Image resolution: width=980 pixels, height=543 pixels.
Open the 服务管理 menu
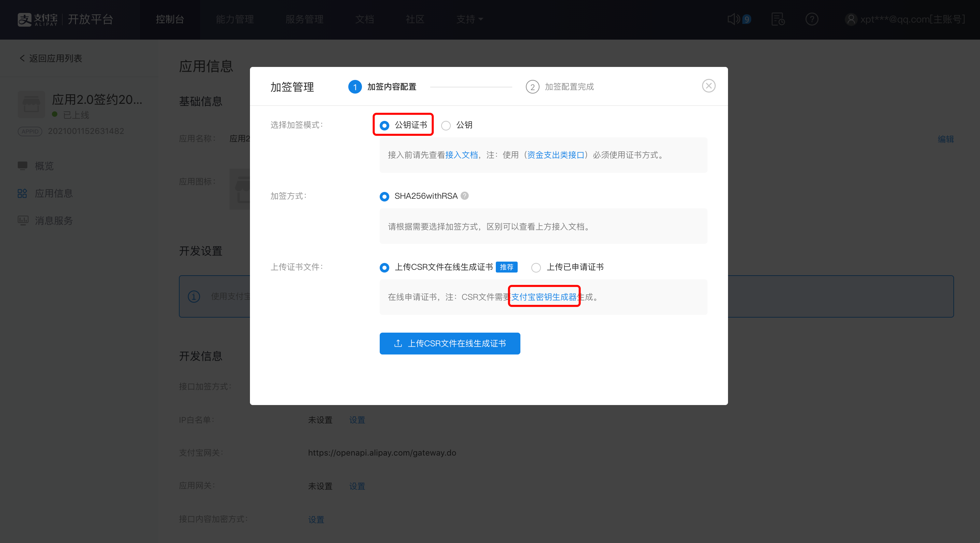point(304,19)
